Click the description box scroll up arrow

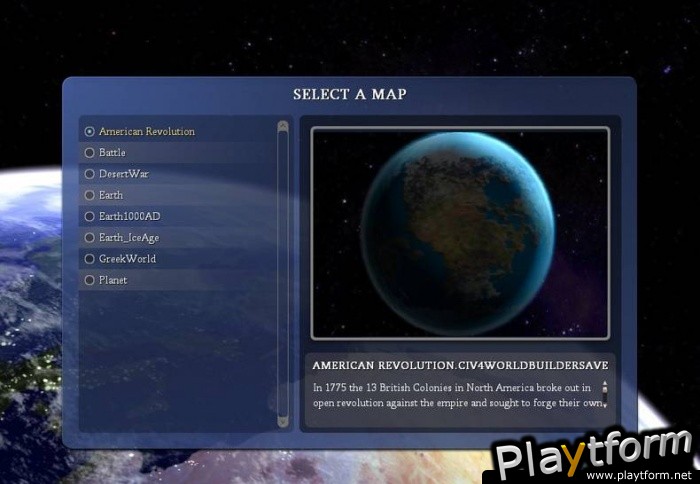(x=605, y=384)
